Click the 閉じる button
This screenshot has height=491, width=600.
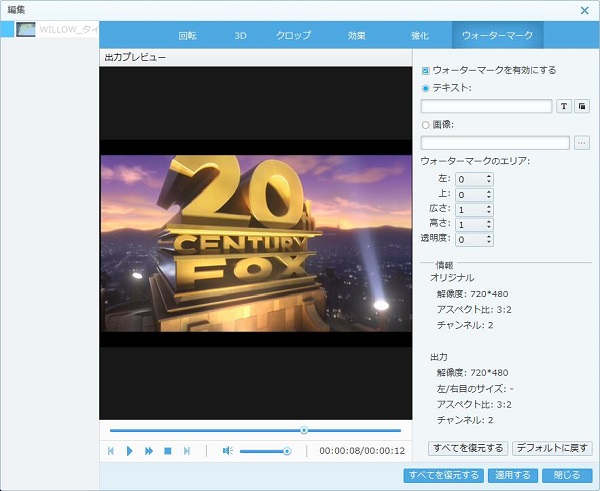pos(567,475)
